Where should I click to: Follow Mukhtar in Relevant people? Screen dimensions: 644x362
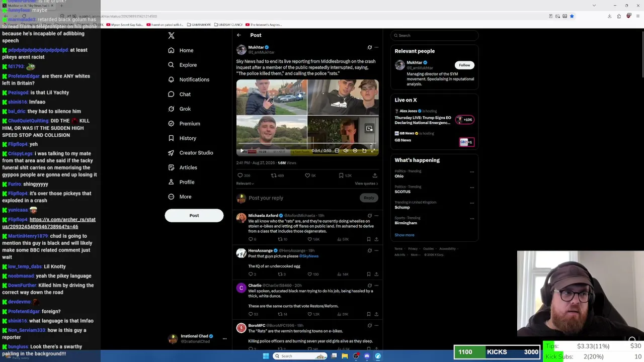coord(464,65)
